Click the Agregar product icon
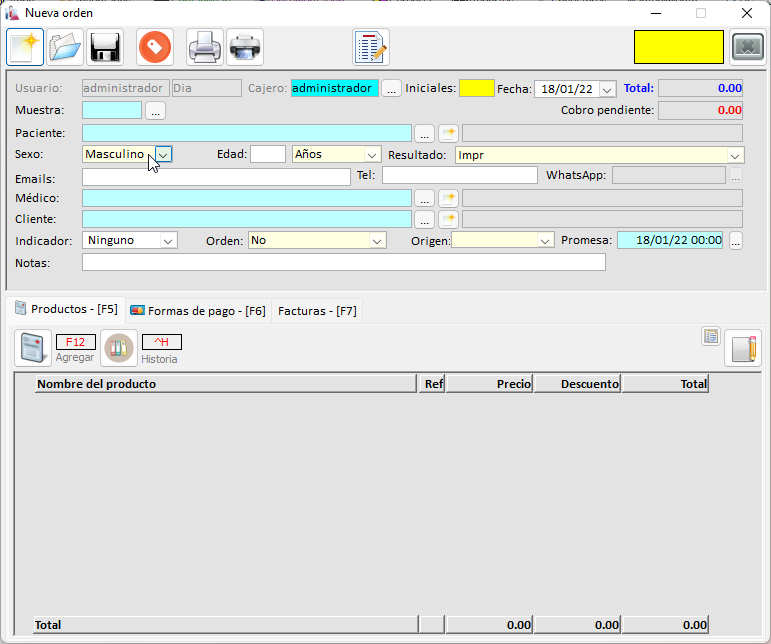Screen dimensions: 771x644 coord(33,348)
